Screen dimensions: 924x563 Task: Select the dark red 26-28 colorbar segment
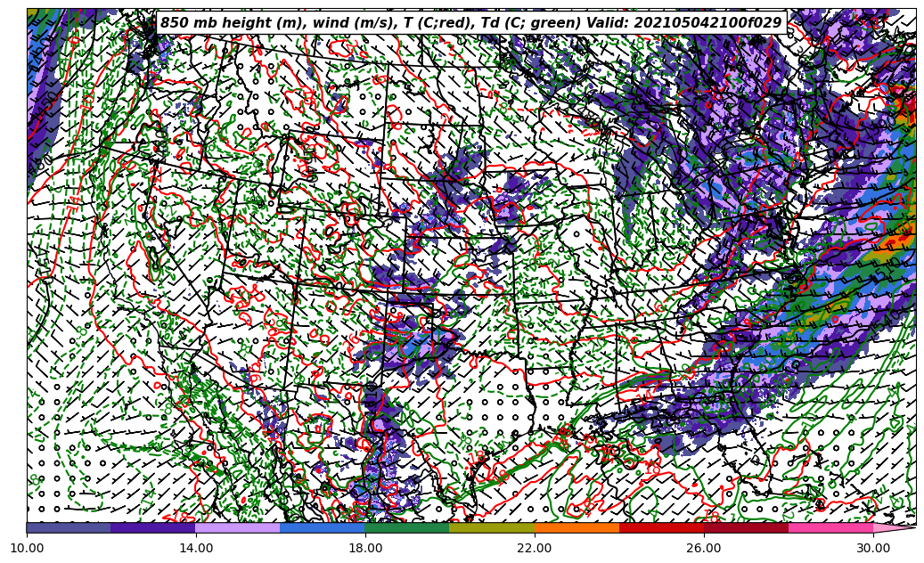point(746,527)
